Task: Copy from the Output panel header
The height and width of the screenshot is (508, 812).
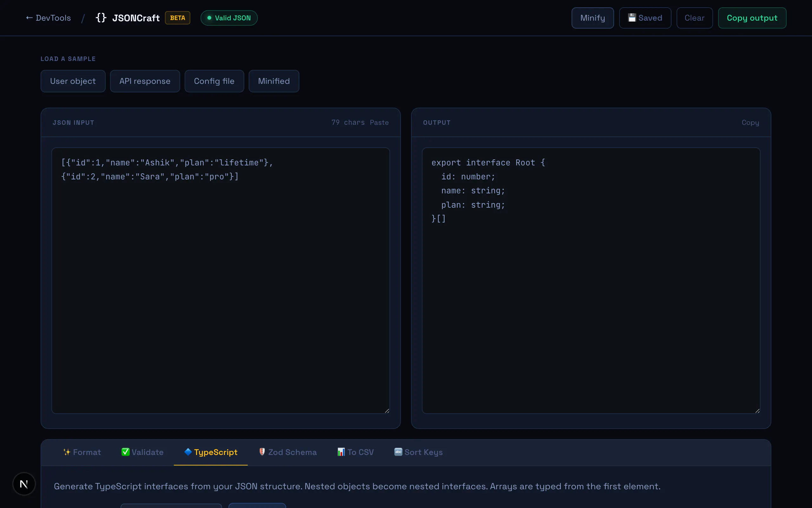Action: [750, 123]
